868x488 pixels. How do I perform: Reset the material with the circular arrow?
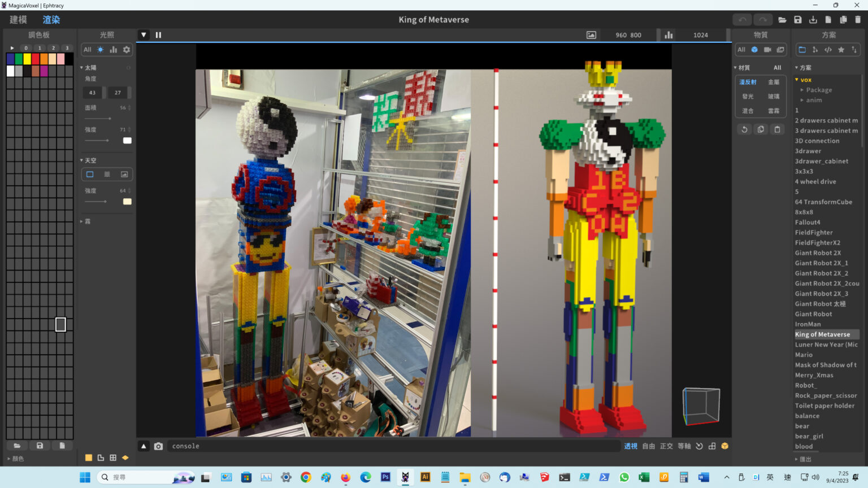(x=744, y=129)
